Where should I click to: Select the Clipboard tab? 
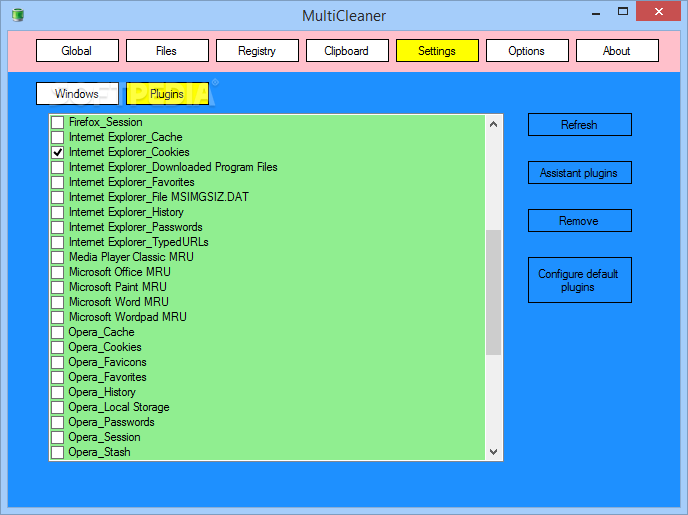point(347,50)
